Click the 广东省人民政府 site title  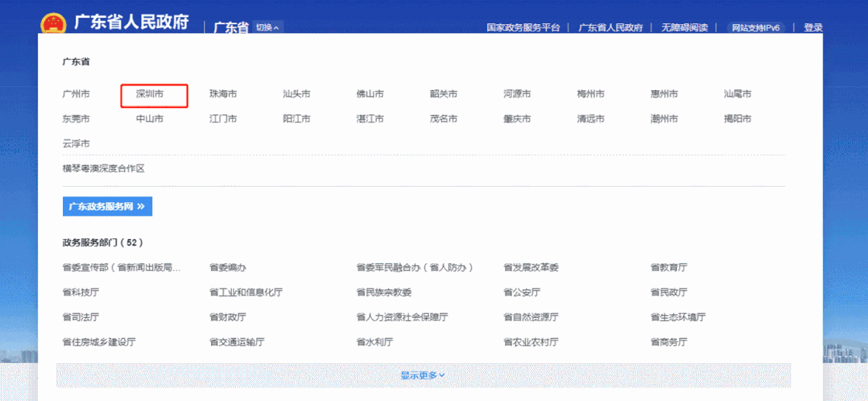(x=131, y=23)
